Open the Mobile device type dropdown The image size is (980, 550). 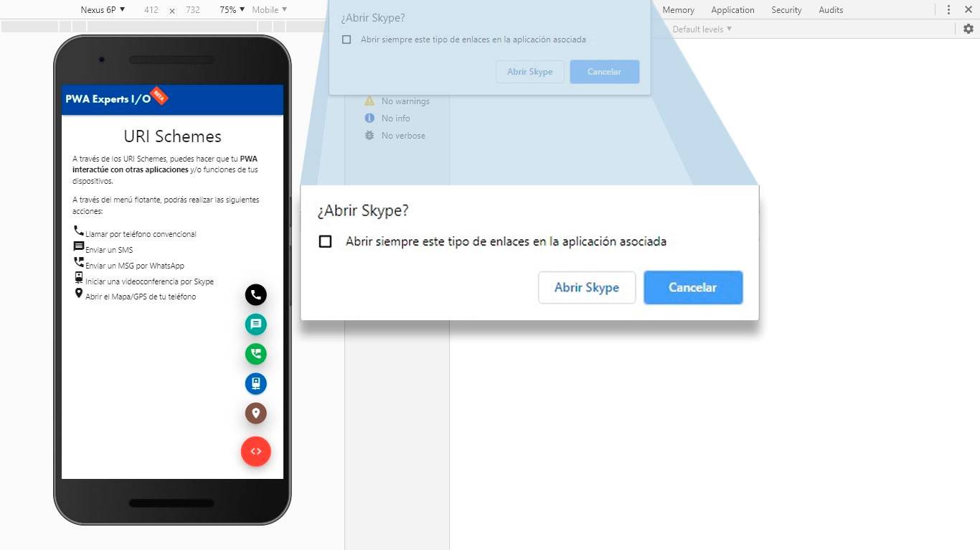(x=269, y=10)
